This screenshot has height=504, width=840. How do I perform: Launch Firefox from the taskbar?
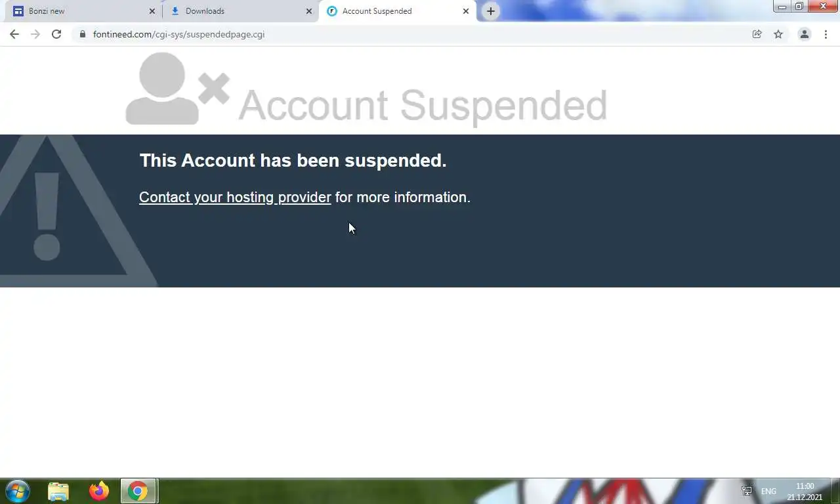[99, 491]
